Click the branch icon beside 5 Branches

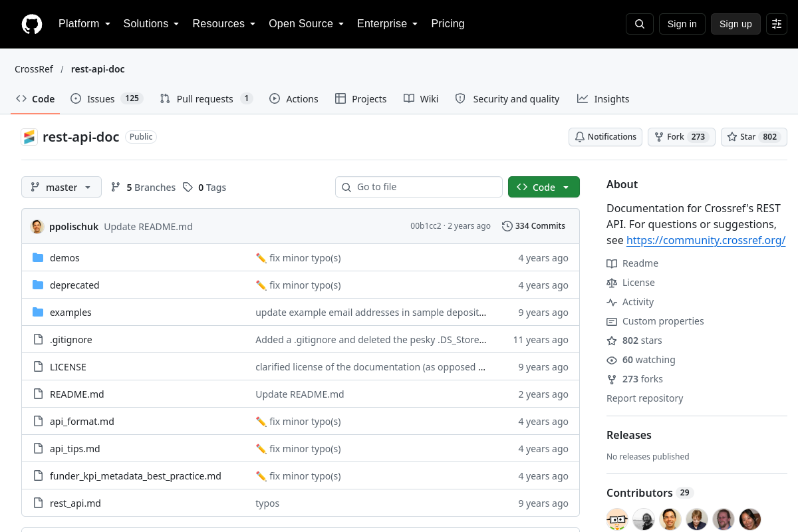[116, 187]
